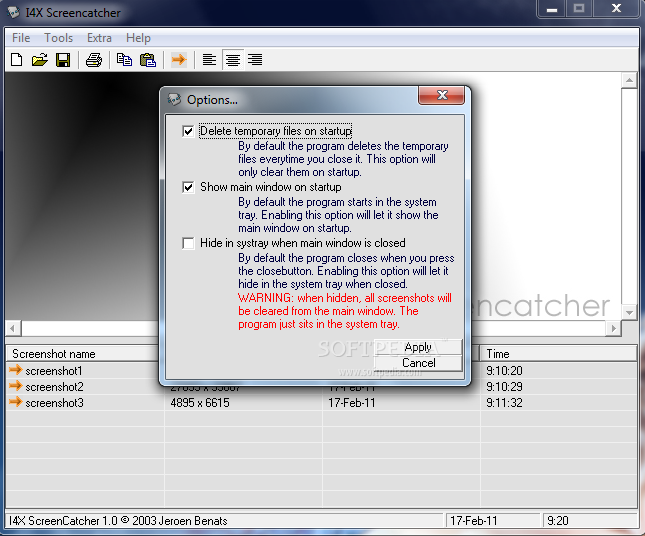The height and width of the screenshot is (536, 645).
Task: Open the Help menu
Action: pyautogui.click(x=138, y=38)
